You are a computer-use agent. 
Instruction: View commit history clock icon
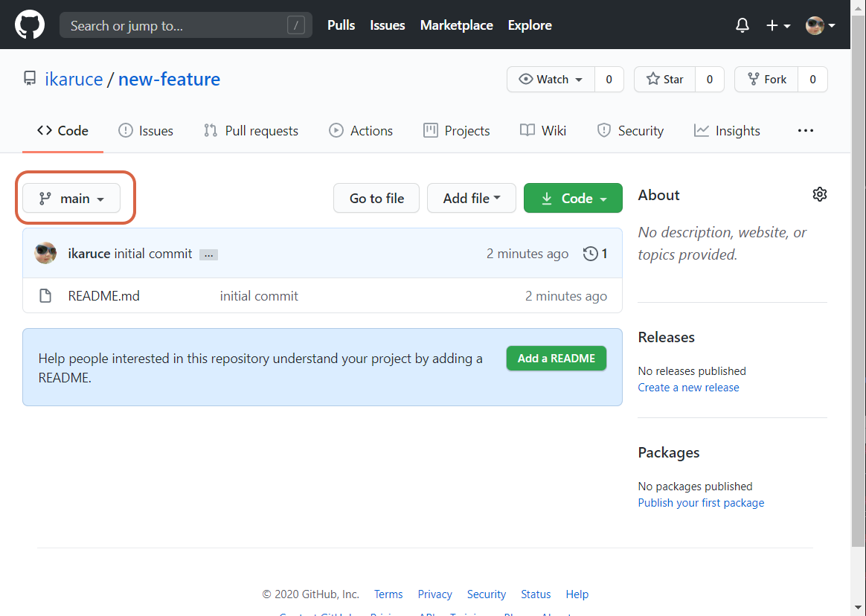tap(591, 254)
